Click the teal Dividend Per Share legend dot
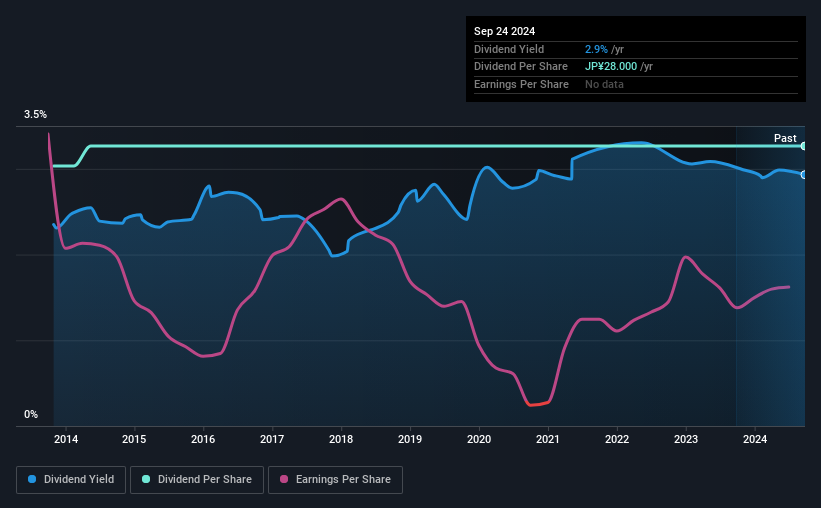 [x=146, y=479]
